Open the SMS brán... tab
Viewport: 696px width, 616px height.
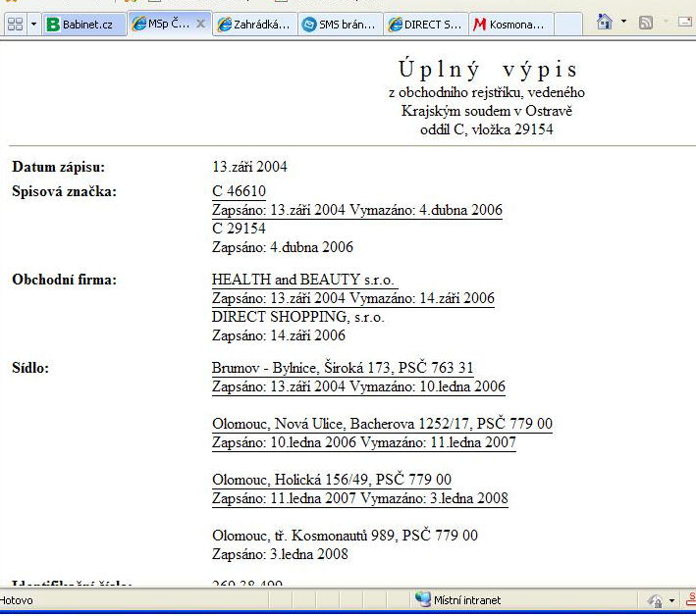339,25
